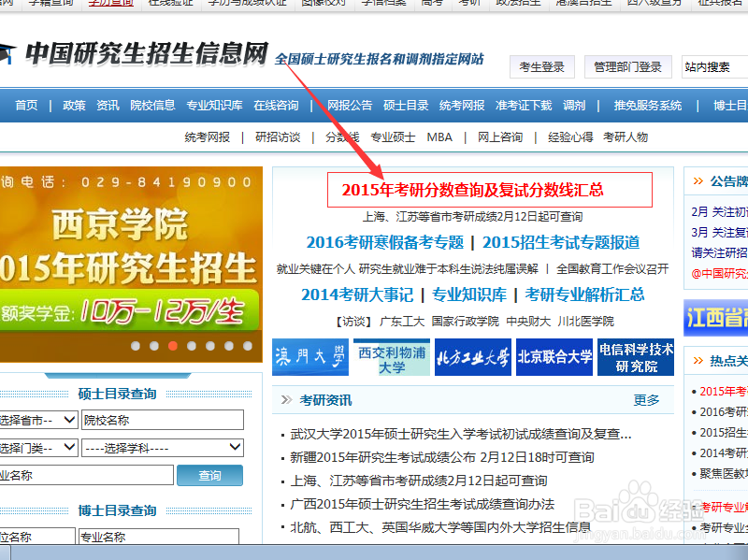Open the 在线咨询 nav item
This screenshot has width=748, height=560.
tap(276, 105)
